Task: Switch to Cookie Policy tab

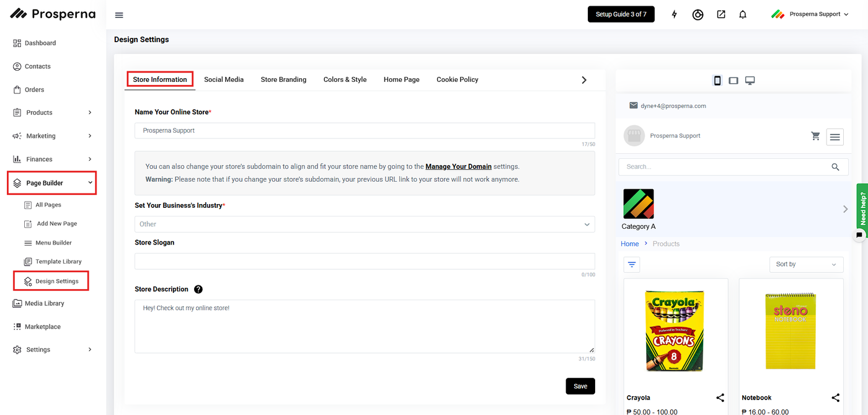Action: [x=458, y=79]
